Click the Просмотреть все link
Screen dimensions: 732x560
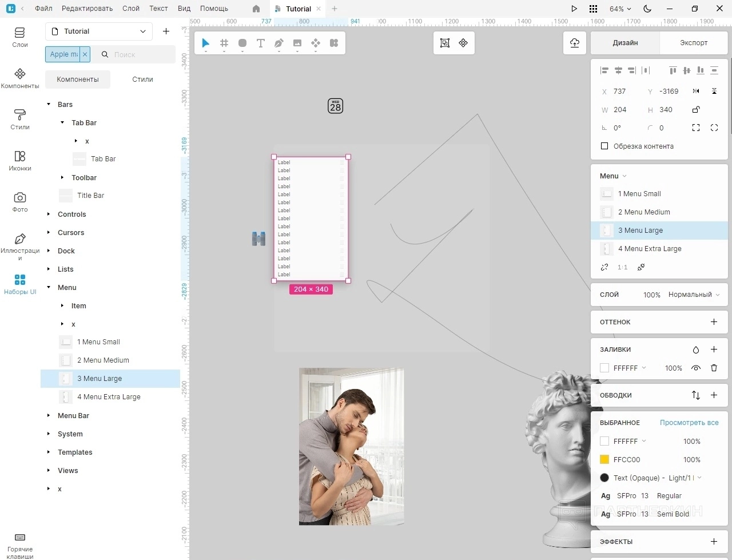[689, 423]
